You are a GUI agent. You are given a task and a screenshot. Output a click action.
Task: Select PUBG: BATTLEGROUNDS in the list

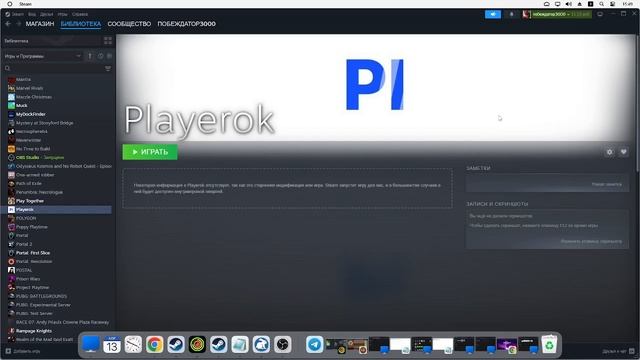tap(41, 296)
